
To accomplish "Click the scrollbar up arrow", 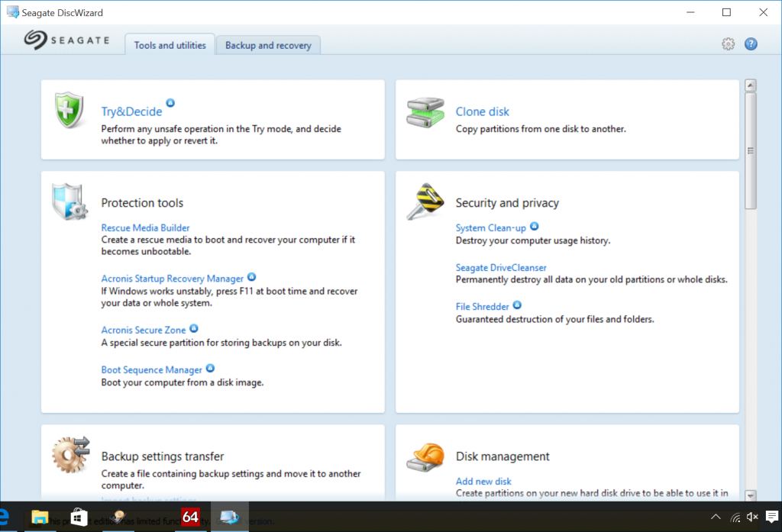I will click(x=751, y=85).
